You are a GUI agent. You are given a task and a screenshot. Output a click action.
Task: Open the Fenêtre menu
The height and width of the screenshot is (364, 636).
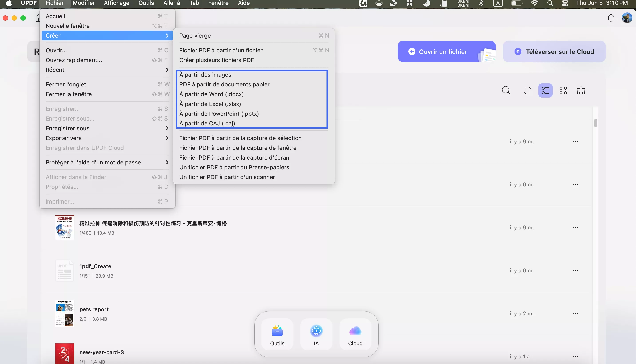point(218,3)
